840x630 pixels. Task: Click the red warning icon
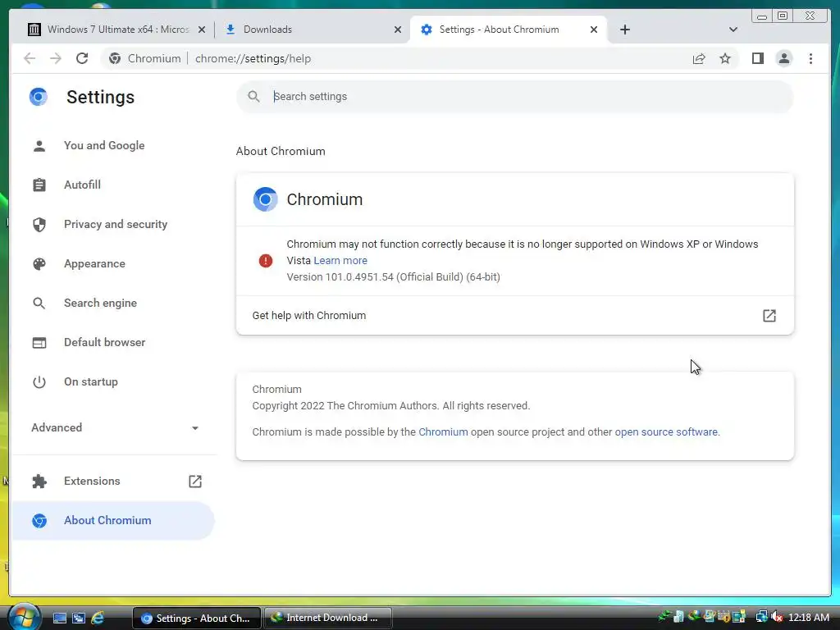(265, 261)
